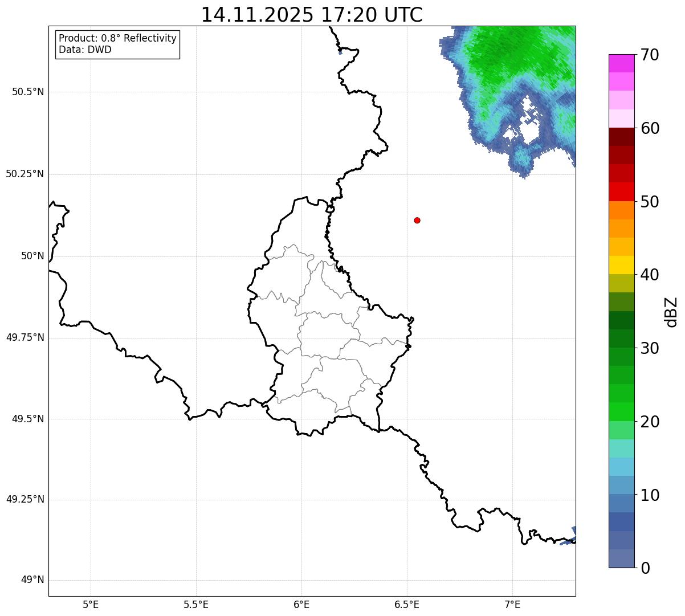Click colorbar tick value 70
Image resolution: width=685 pixels, height=616 pixels.
(650, 55)
